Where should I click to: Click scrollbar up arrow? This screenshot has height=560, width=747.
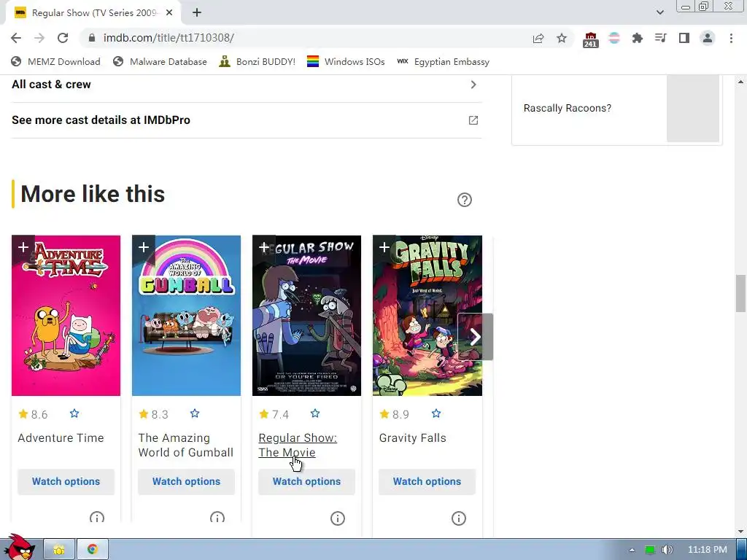pyautogui.click(x=740, y=82)
